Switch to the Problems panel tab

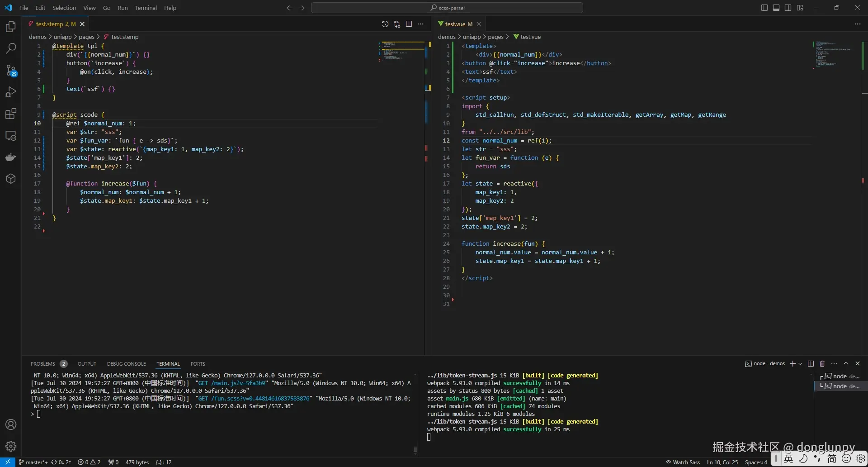point(43,364)
